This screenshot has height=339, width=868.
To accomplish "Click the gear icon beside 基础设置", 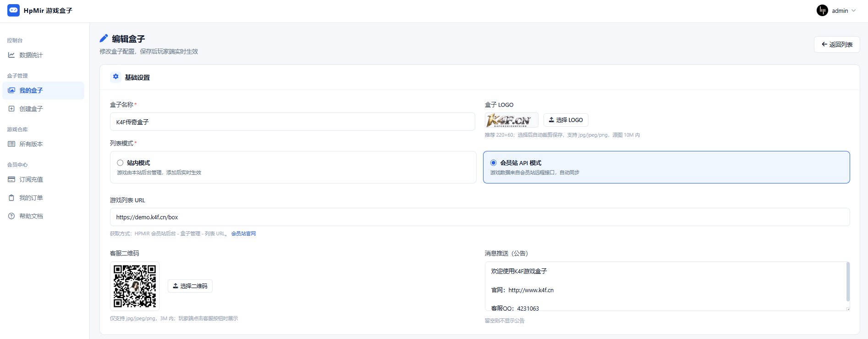I will click(x=116, y=77).
